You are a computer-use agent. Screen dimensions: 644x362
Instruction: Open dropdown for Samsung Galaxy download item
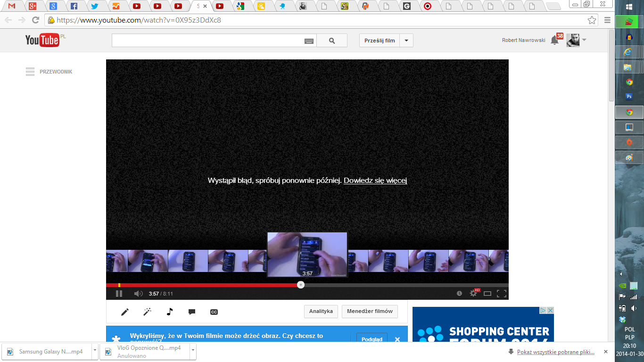(x=95, y=352)
